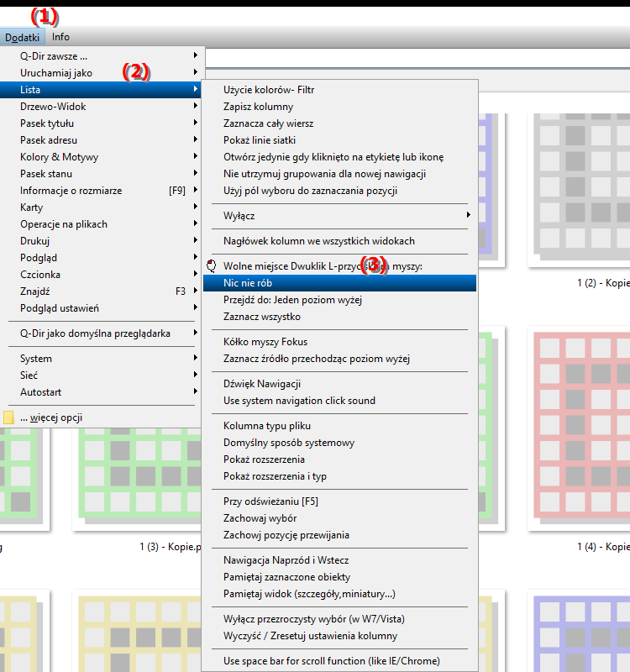630x672 pixels.
Task: Toggle Zapisz kolumny option
Action: [339, 107]
